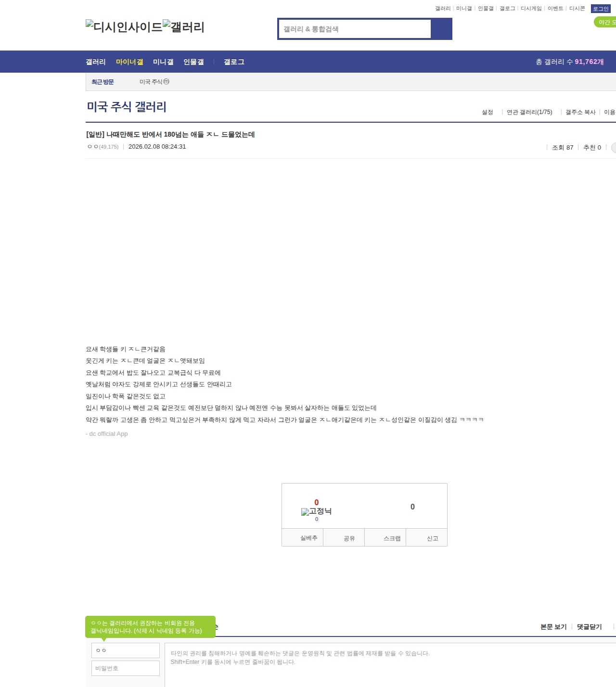Click the 최근방문 label

[x=103, y=82]
